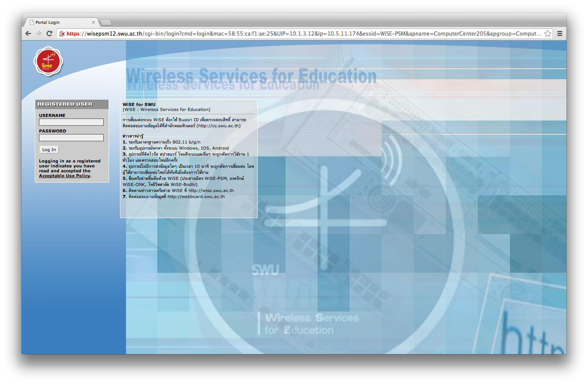588x384 pixels.
Task: Click the red WiSE logo badge
Action: click(x=48, y=61)
